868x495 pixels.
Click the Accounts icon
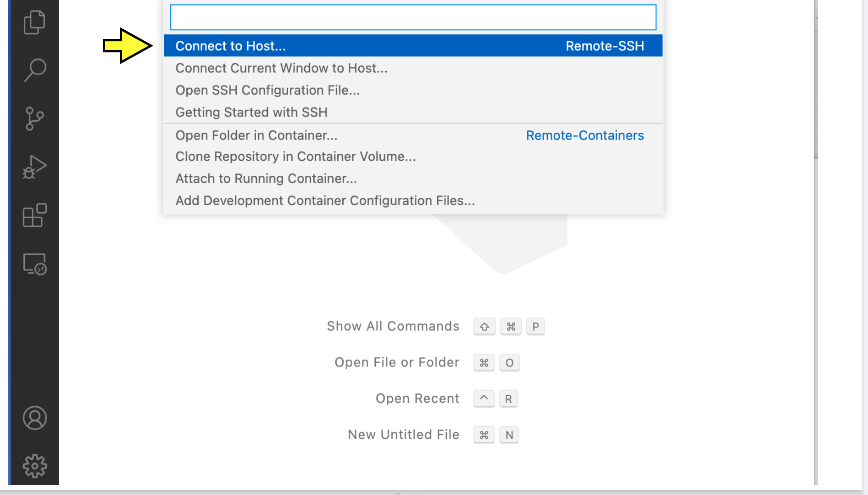(x=34, y=418)
